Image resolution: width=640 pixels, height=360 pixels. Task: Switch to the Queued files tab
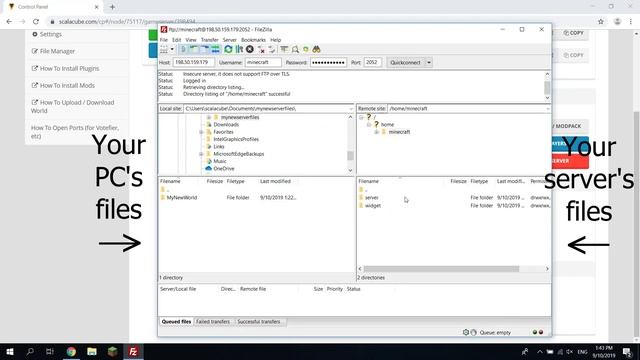(x=176, y=322)
